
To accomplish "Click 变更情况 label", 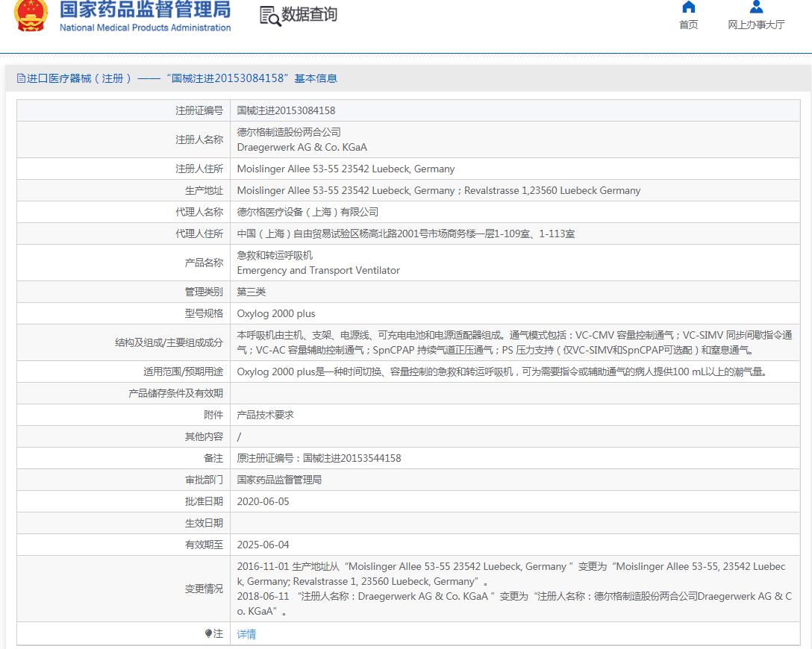I will (204, 589).
